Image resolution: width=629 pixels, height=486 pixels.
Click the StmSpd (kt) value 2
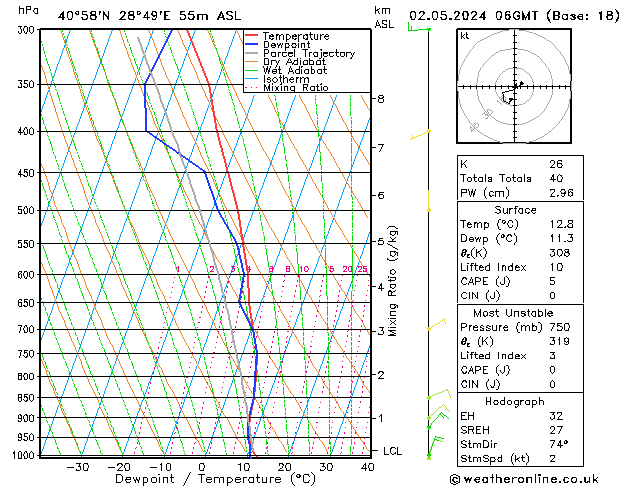[553, 459]
